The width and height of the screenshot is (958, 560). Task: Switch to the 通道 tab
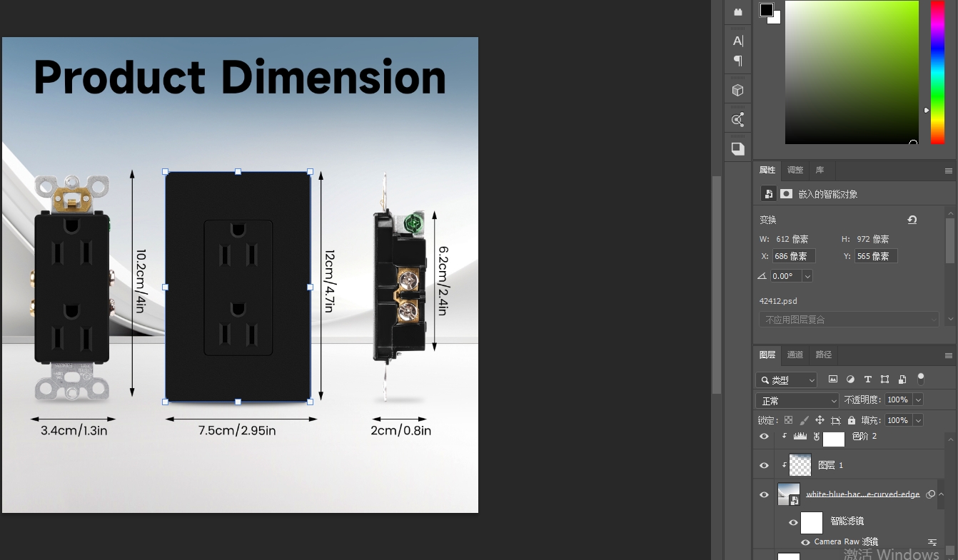pos(795,355)
